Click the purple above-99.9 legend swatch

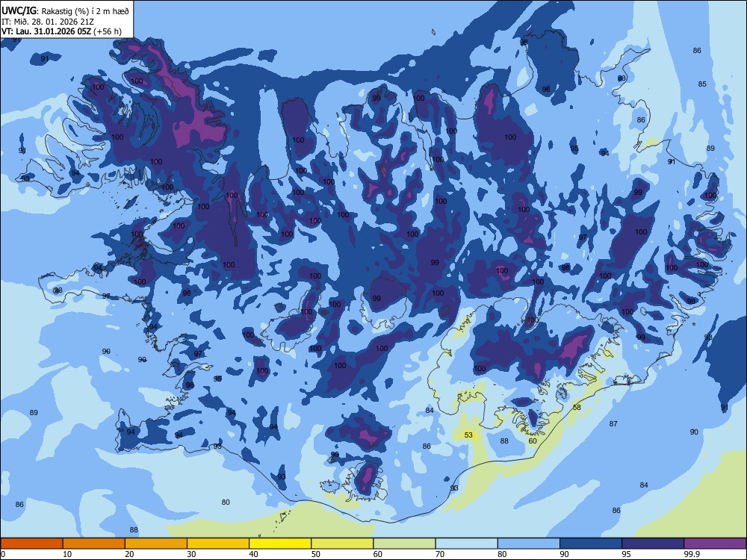pos(715,544)
